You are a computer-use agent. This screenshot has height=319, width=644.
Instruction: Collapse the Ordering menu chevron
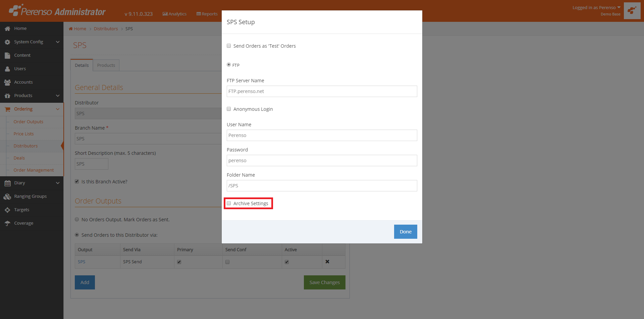tap(58, 109)
